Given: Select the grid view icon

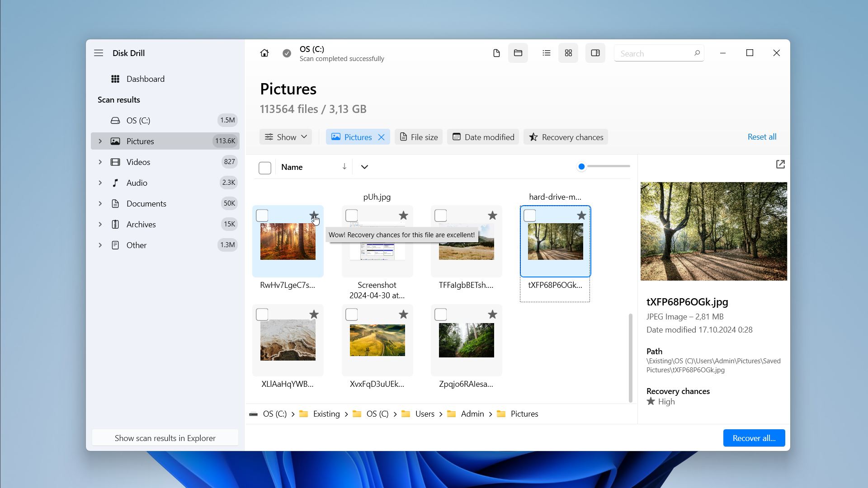Looking at the screenshot, I should (x=568, y=53).
